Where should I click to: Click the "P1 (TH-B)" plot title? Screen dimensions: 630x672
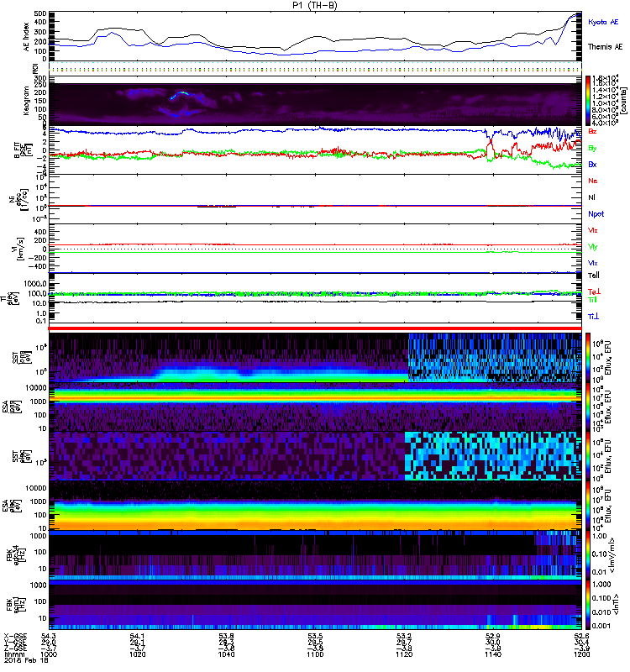315,6
